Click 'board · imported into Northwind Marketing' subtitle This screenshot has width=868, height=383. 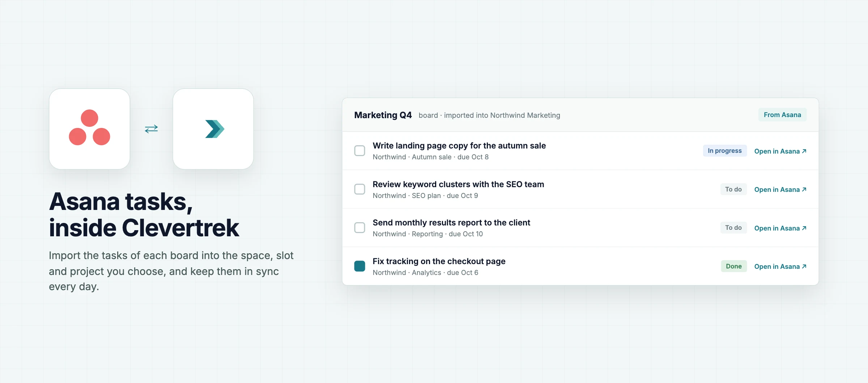489,115
